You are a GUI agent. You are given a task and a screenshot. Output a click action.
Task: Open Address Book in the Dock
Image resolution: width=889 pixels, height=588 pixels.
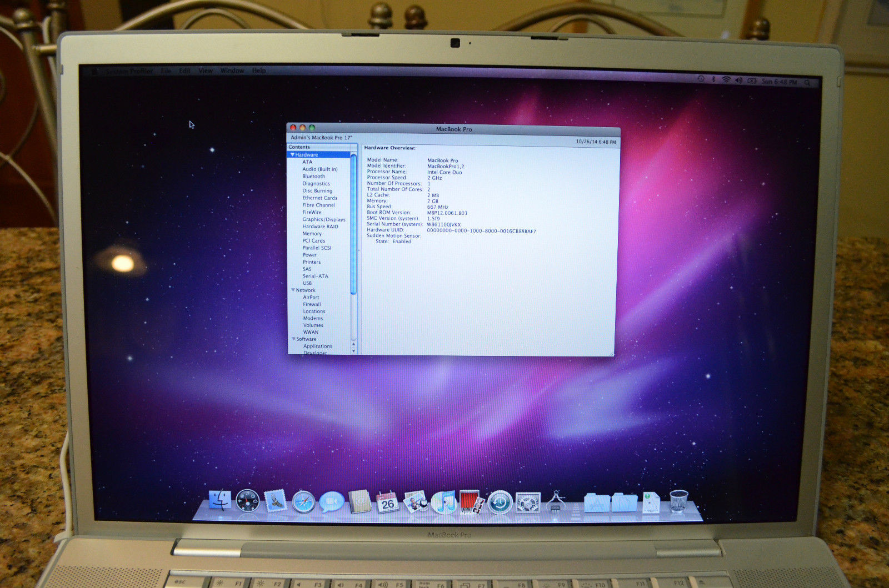pos(359,502)
